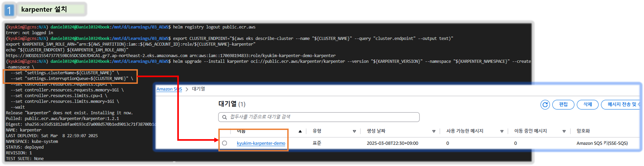Click the terminal line 'Error: not logged in'
The width and height of the screenshot is (644, 166).
click(x=29, y=33)
